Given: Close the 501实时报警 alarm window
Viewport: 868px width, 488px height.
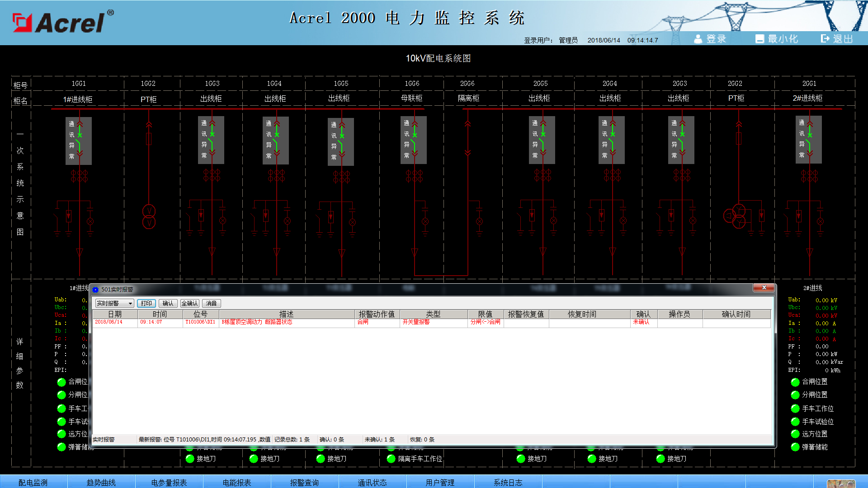Looking at the screenshot, I should (764, 288).
